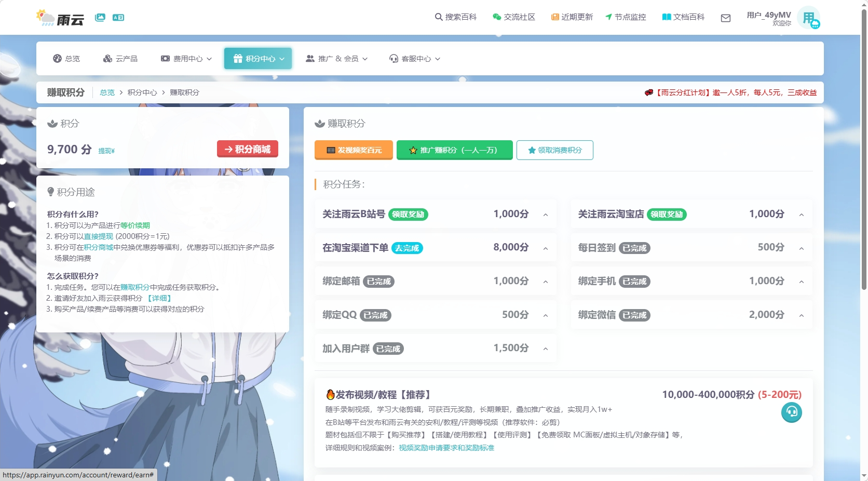Click the floating customer service headset icon

pos(792,412)
